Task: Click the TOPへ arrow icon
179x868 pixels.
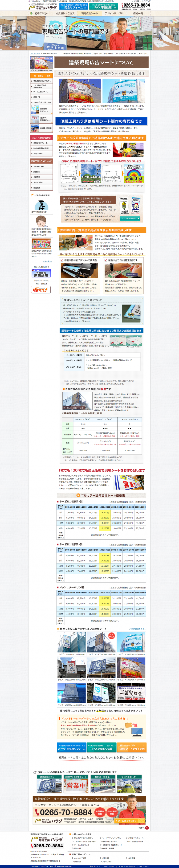Action: (147, 828)
